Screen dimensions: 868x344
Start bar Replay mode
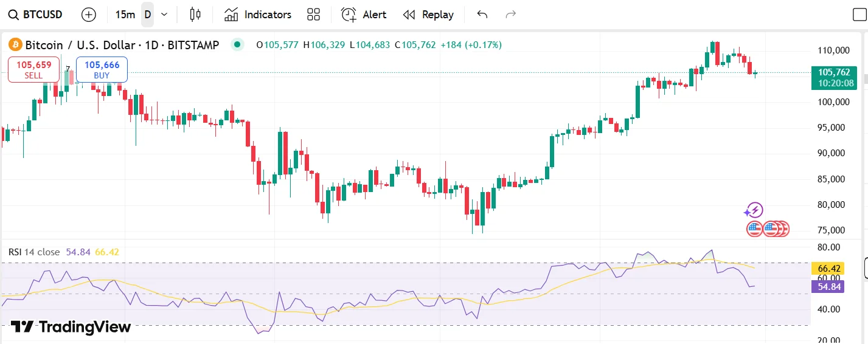428,15
